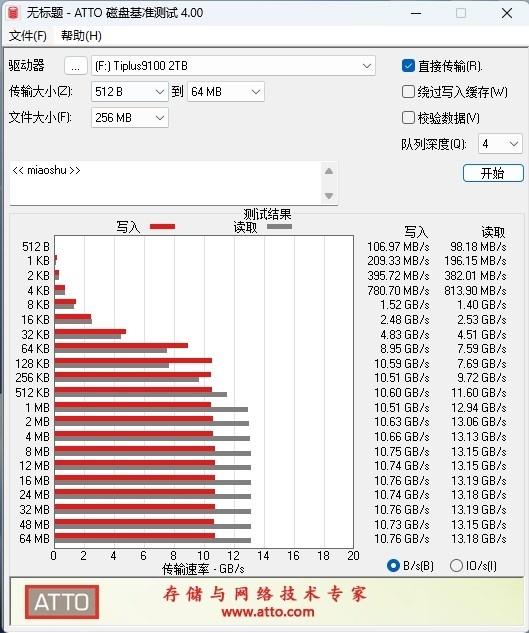Viewport: 529px width, 633px height.
Task: Open the queue depth dropdown showing 4
Action: [500, 144]
